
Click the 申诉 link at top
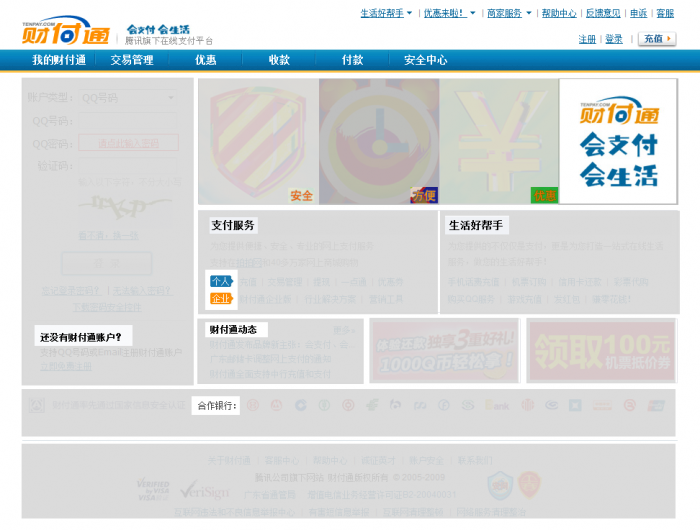tap(638, 13)
